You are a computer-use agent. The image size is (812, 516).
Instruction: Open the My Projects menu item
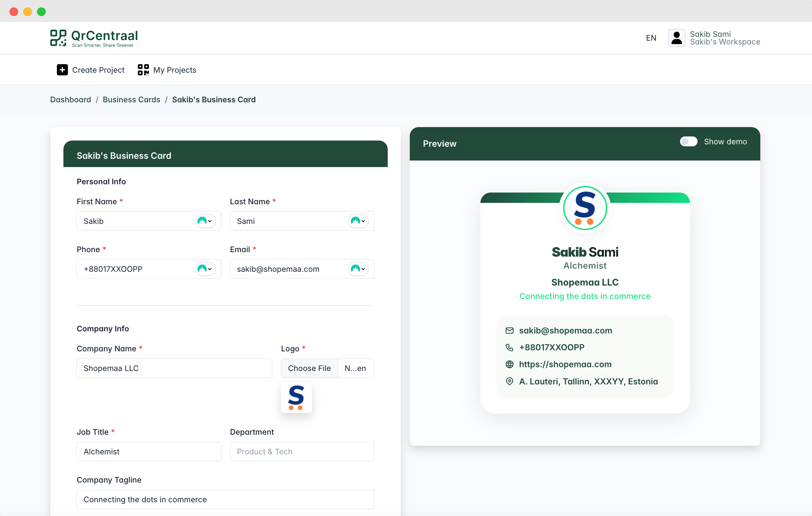[x=174, y=70]
